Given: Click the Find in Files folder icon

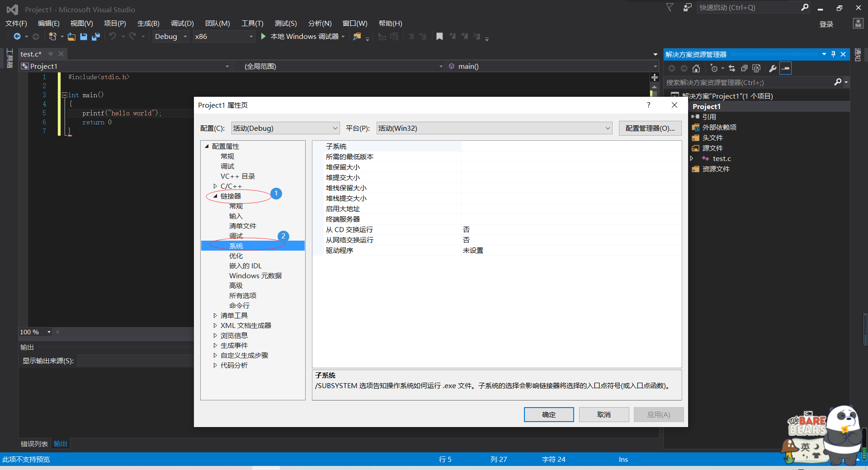Looking at the screenshot, I should (357, 36).
